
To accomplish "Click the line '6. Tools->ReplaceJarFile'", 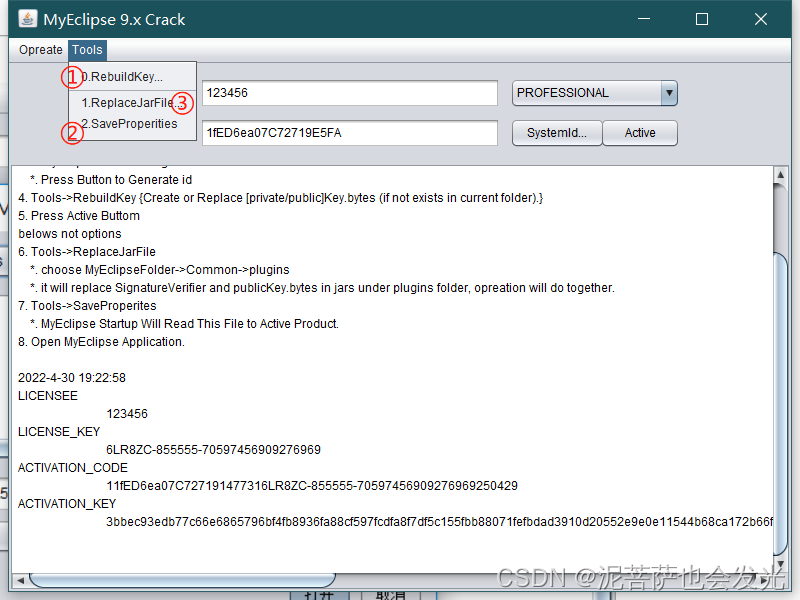I will tap(87, 252).
